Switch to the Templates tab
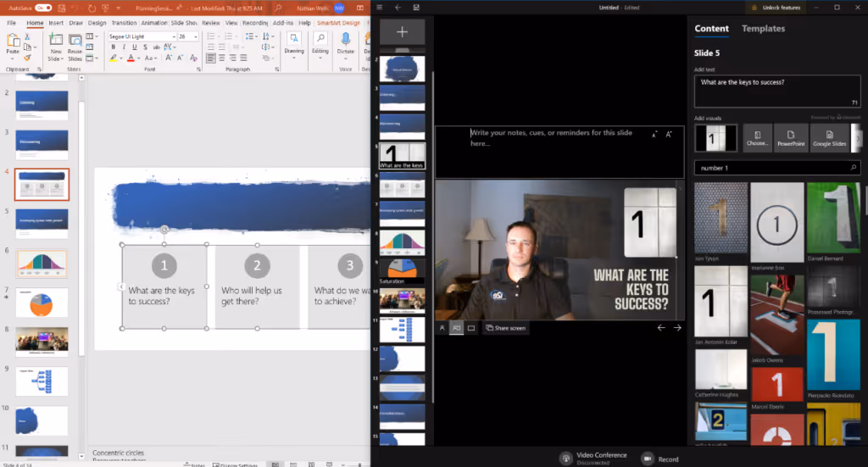 pyautogui.click(x=764, y=28)
